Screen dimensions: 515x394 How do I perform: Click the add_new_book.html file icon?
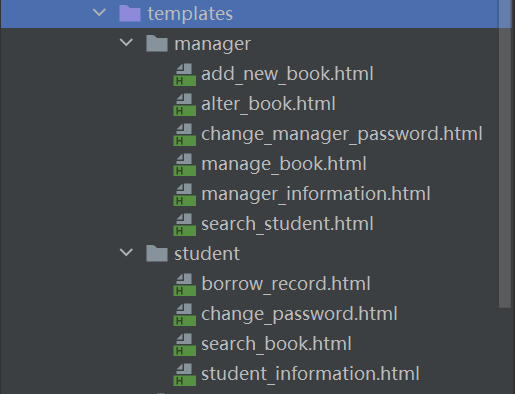(x=184, y=75)
